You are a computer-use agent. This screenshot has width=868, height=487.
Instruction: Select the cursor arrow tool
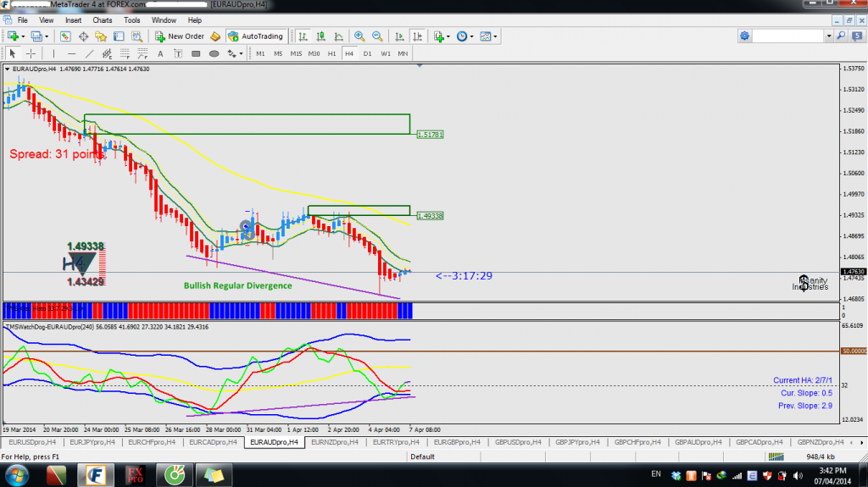pos(13,53)
